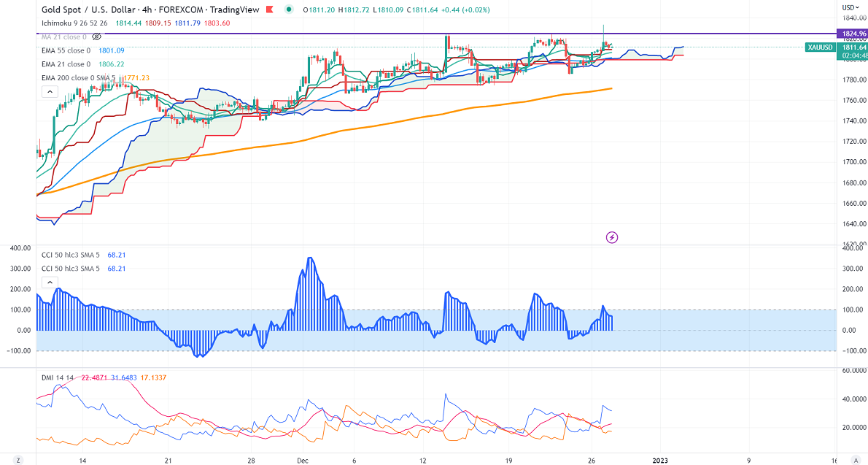Viewport: 868px width, 465px height.
Task: Click the XAUUSD price label tag
Action: [x=821, y=47]
